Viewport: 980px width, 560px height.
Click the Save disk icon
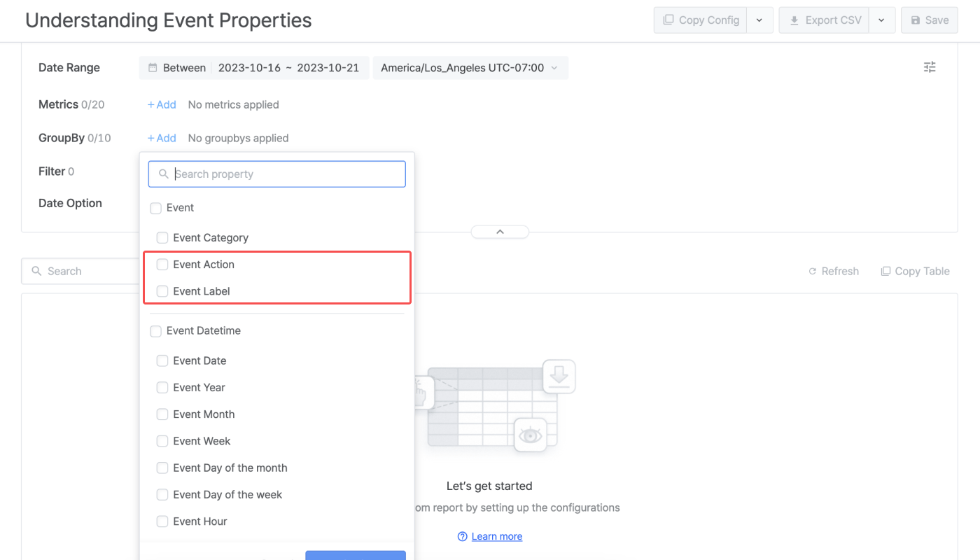pos(916,20)
